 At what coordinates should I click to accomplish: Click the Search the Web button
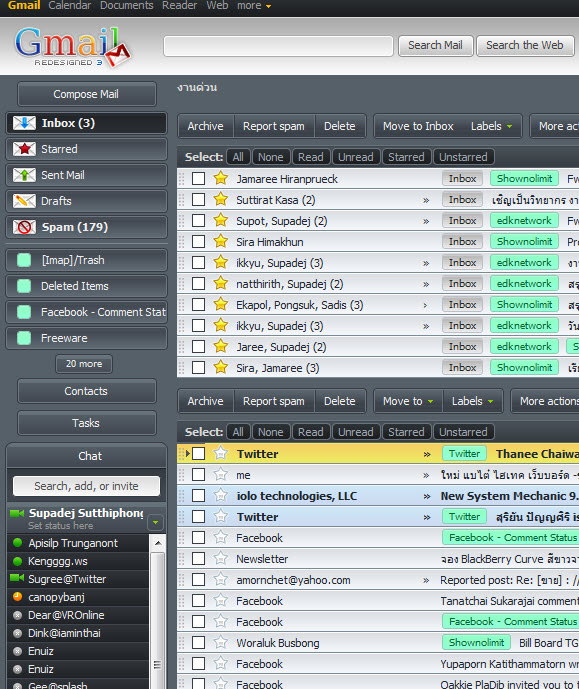(525, 45)
